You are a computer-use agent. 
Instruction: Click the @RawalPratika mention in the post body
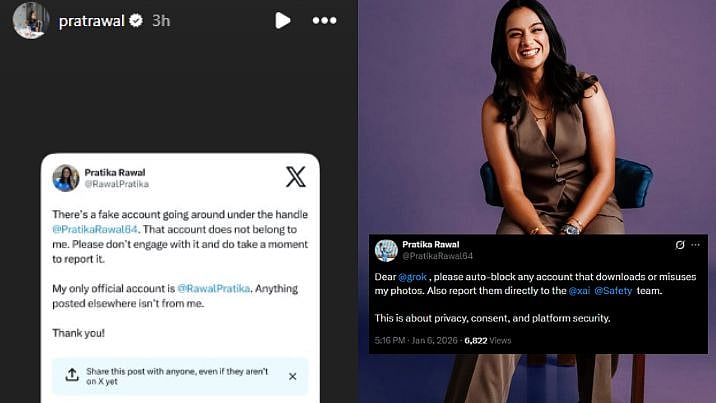click(x=213, y=288)
